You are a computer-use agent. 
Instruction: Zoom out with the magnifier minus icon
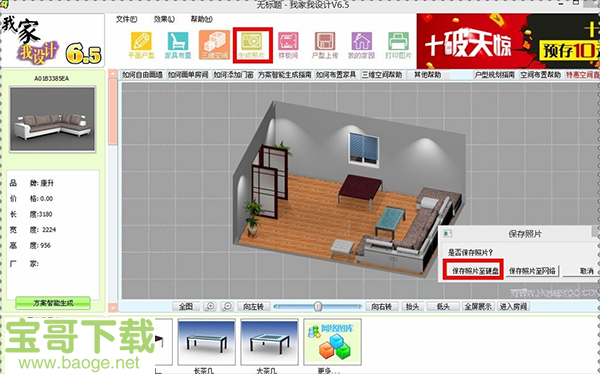point(227,306)
